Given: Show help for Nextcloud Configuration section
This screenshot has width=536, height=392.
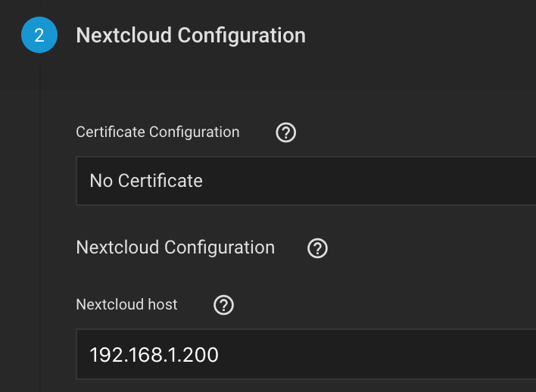Looking at the screenshot, I should click(318, 248).
